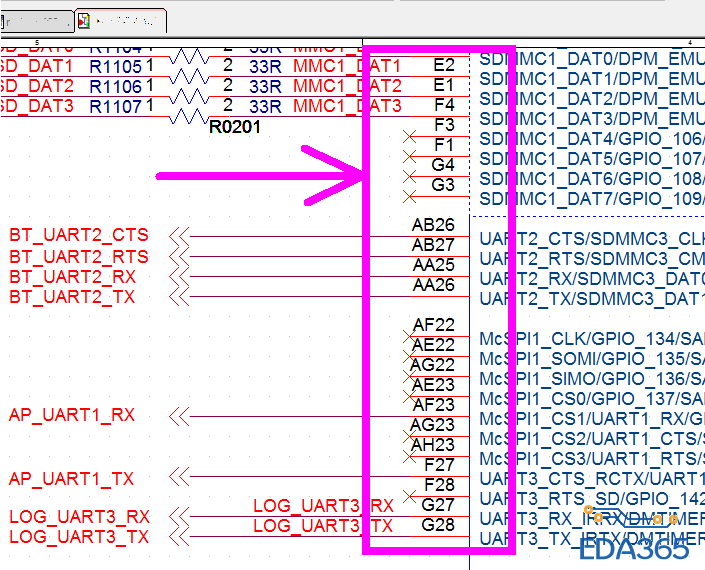Click the AP_UART1_TX port name
Viewport: 705px width, 570px height.
coord(71,479)
